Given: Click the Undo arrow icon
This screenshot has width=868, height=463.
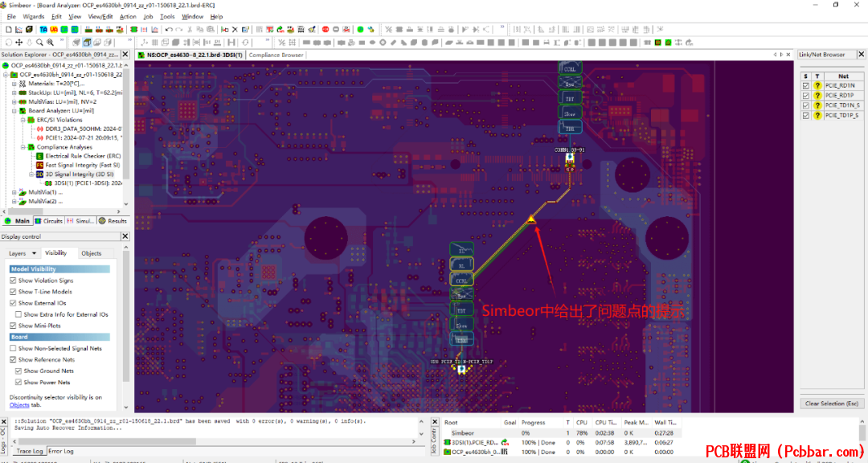Looking at the screenshot, I should pyautogui.click(x=169, y=30).
